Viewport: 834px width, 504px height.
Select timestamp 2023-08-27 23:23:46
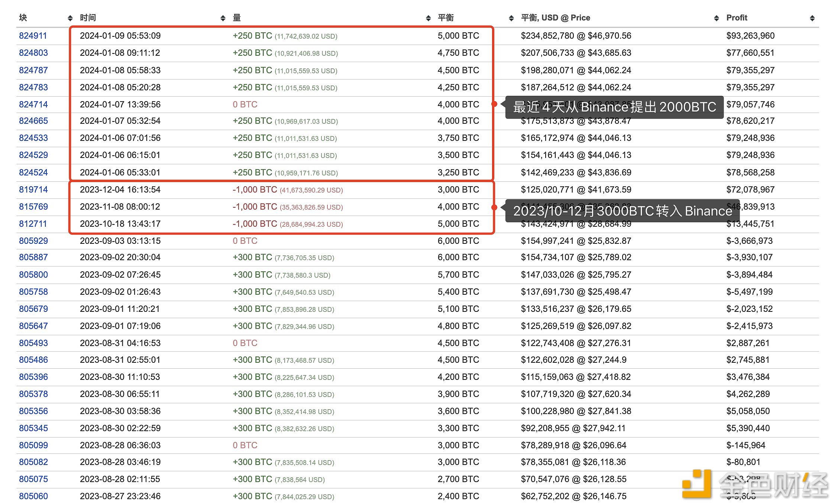click(x=120, y=496)
